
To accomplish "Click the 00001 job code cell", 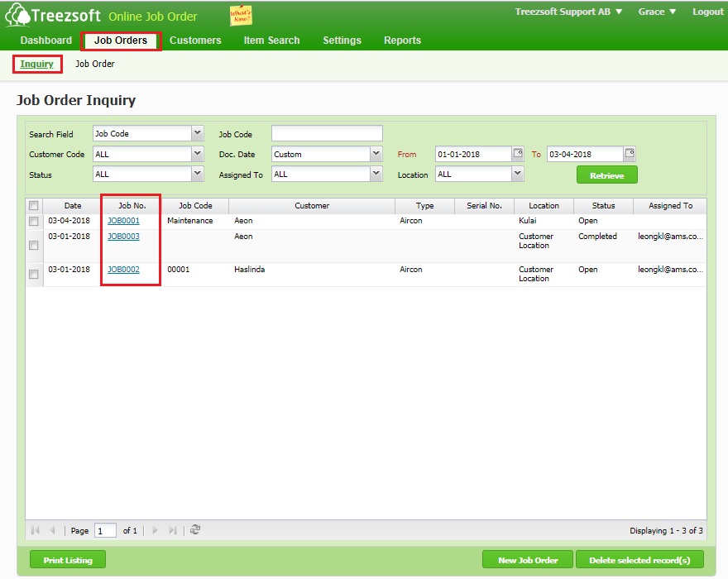I will (x=179, y=270).
